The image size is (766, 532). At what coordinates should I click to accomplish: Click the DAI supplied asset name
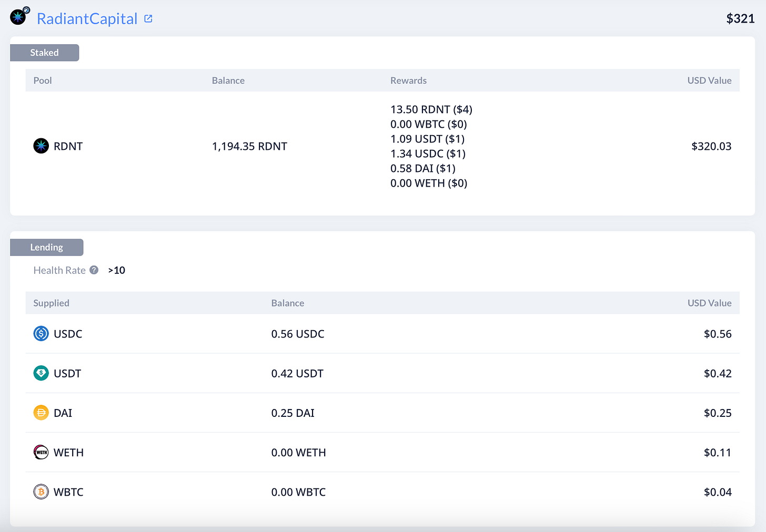(63, 413)
